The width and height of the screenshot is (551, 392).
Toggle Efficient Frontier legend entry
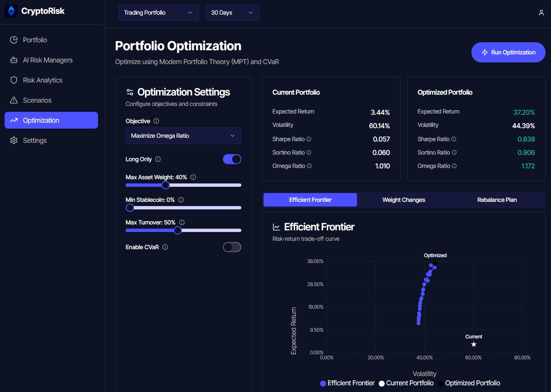347,383
